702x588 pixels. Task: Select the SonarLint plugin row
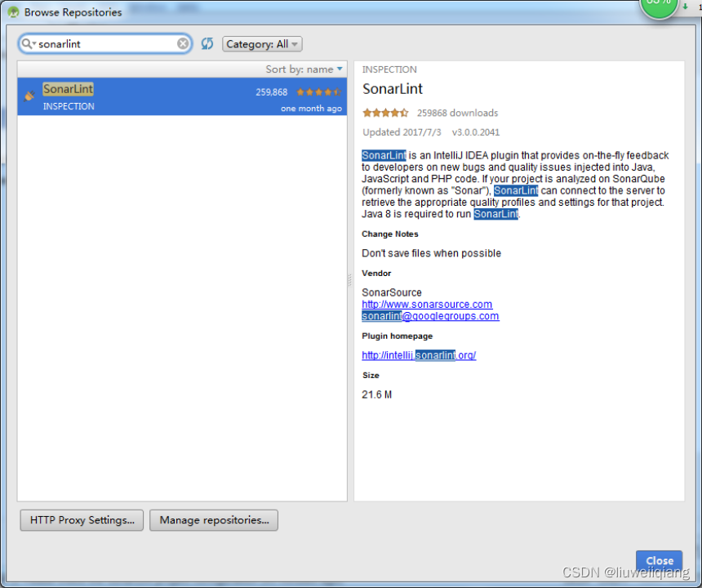pos(182,96)
